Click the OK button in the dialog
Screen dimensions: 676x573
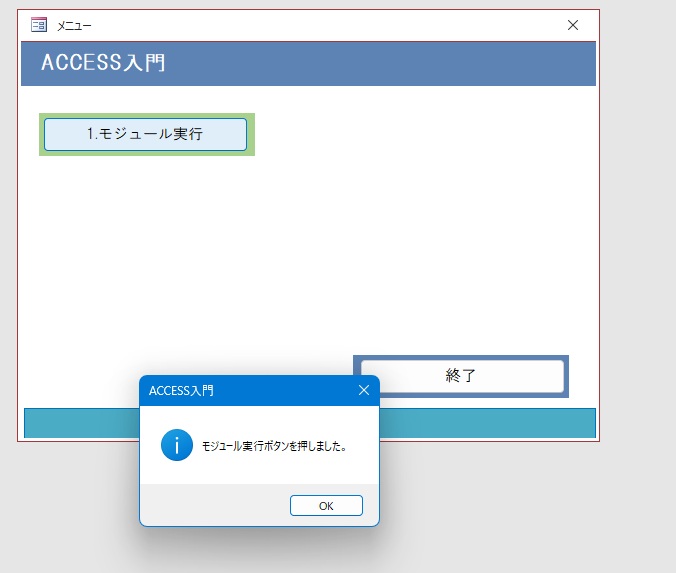(x=326, y=506)
